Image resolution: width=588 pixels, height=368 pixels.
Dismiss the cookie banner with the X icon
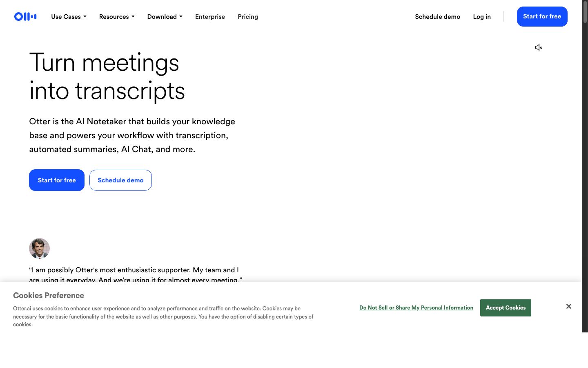[568, 306]
